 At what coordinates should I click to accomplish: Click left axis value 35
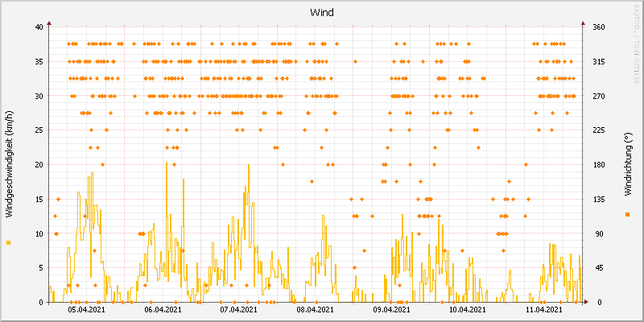39,62
